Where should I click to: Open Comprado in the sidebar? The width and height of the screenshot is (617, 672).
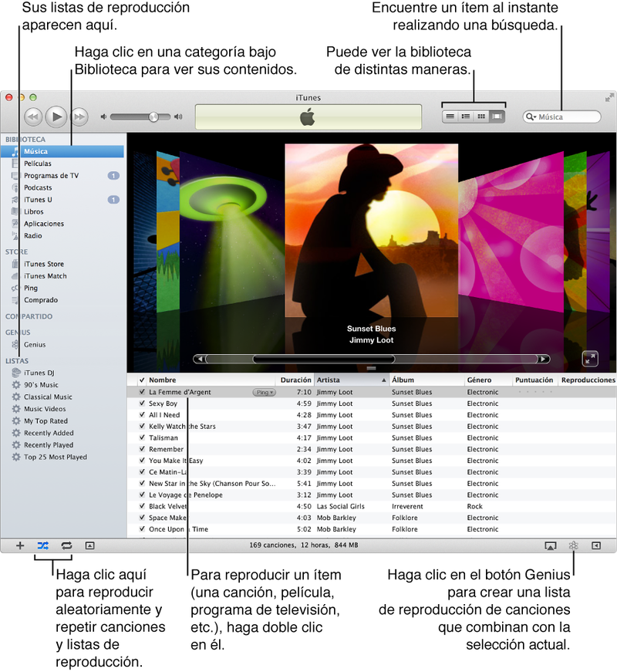[x=41, y=299]
